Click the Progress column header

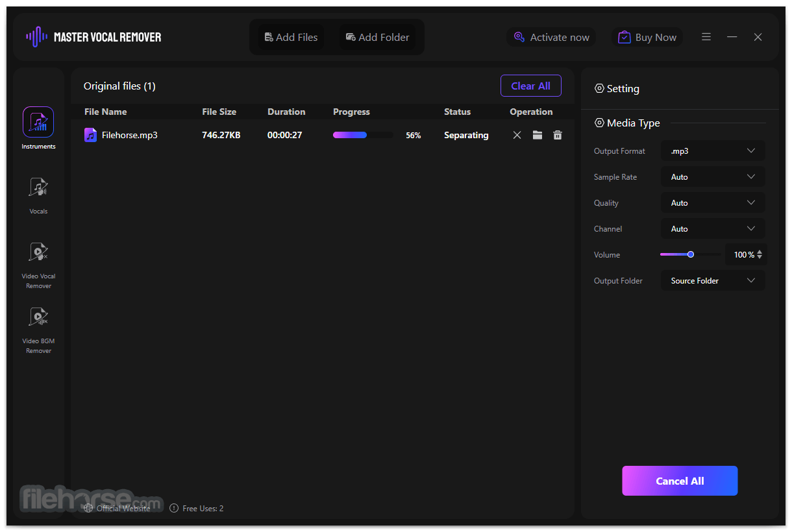coord(351,112)
